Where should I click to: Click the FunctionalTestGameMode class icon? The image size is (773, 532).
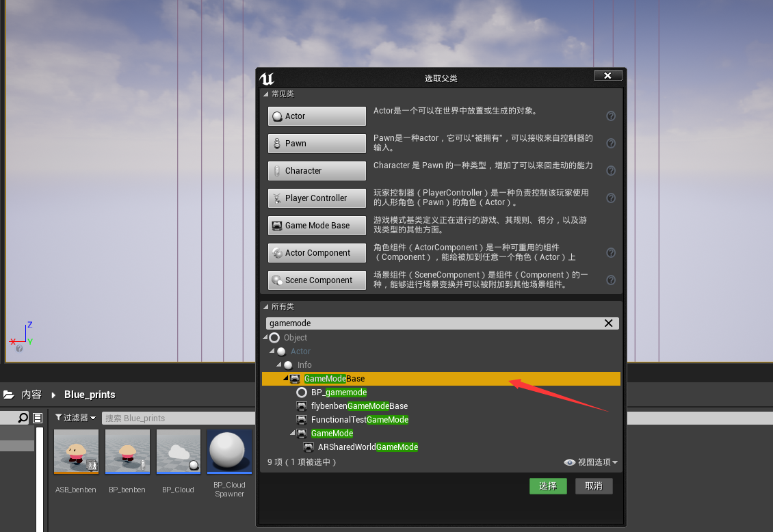click(302, 420)
